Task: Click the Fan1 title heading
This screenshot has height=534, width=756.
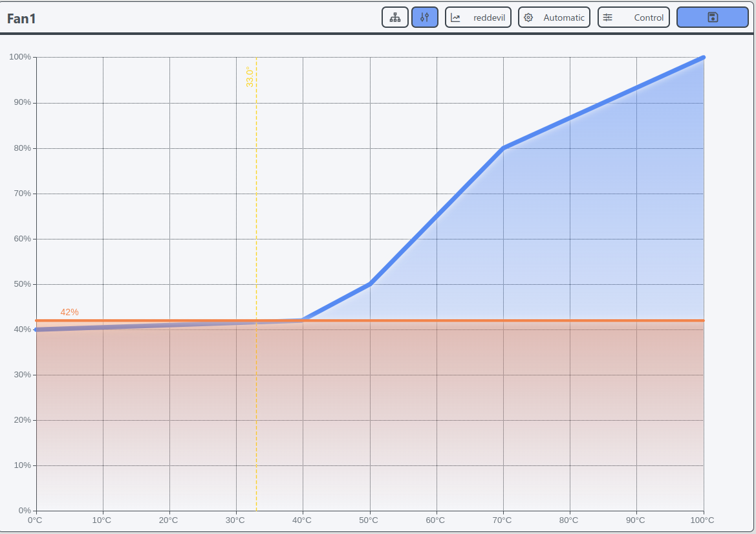Action: pos(21,18)
